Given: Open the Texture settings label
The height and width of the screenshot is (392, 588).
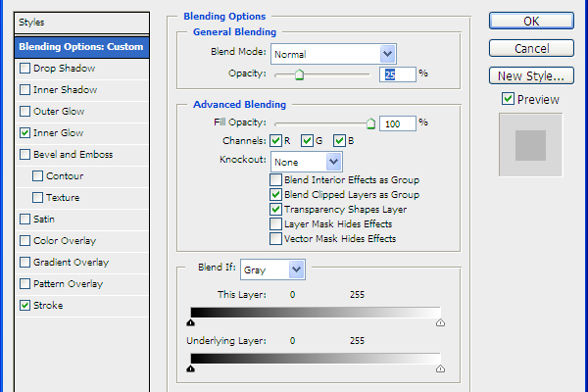Looking at the screenshot, I should tap(63, 198).
